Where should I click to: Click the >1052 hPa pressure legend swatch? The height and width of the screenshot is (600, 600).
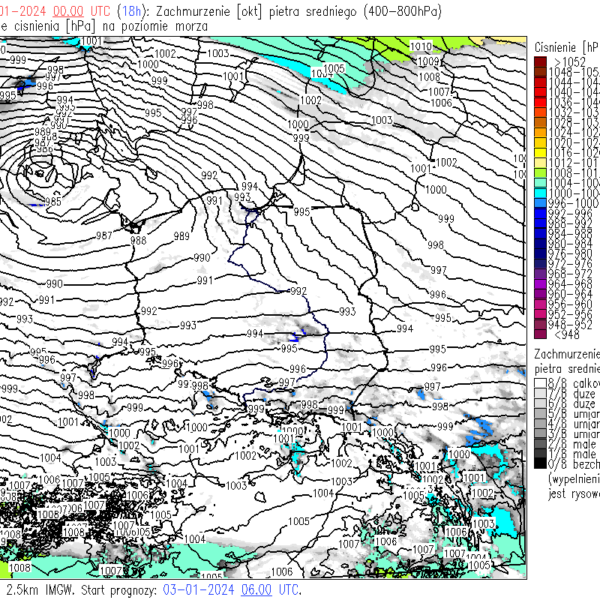click(x=541, y=62)
